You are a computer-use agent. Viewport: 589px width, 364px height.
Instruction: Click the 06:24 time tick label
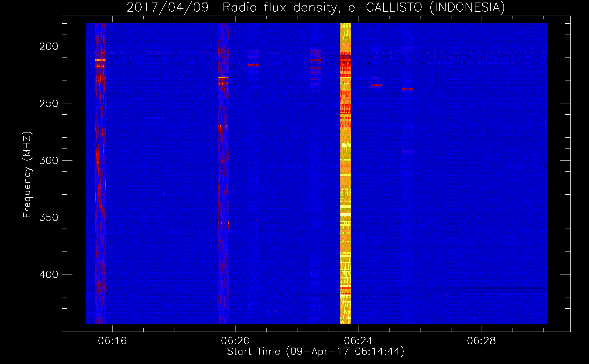[359, 341]
